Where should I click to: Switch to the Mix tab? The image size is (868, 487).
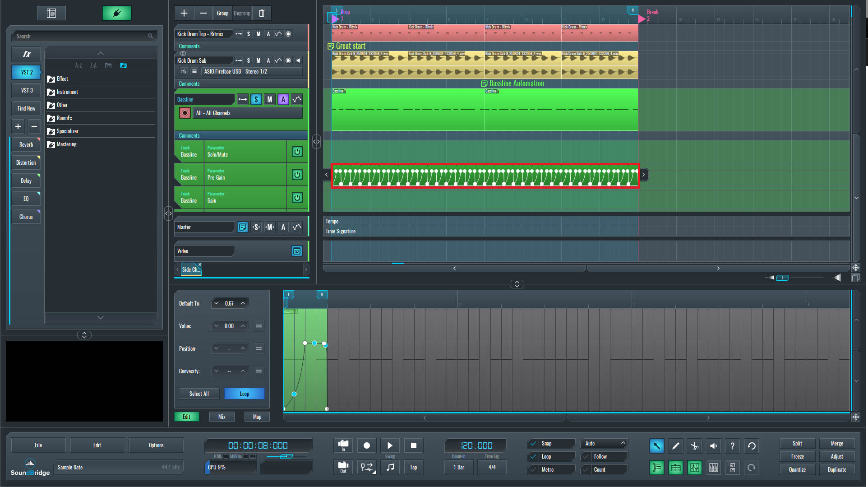tap(222, 417)
